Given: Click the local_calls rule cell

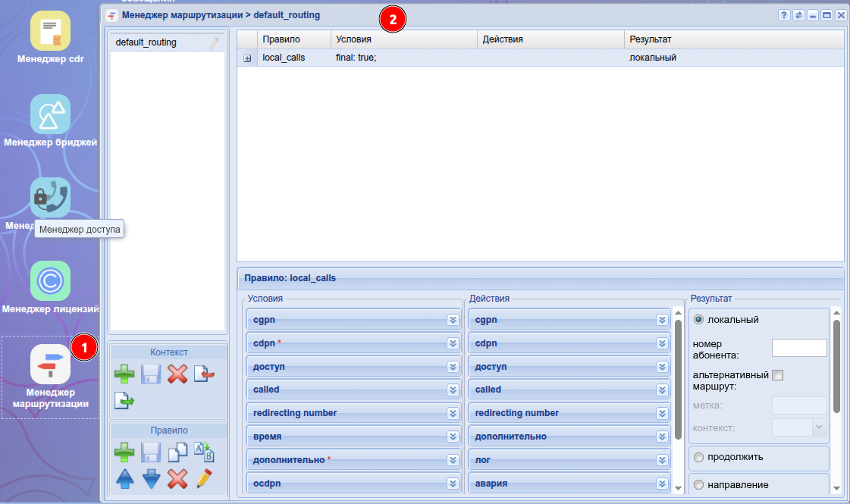Looking at the screenshot, I should [x=293, y=58].
